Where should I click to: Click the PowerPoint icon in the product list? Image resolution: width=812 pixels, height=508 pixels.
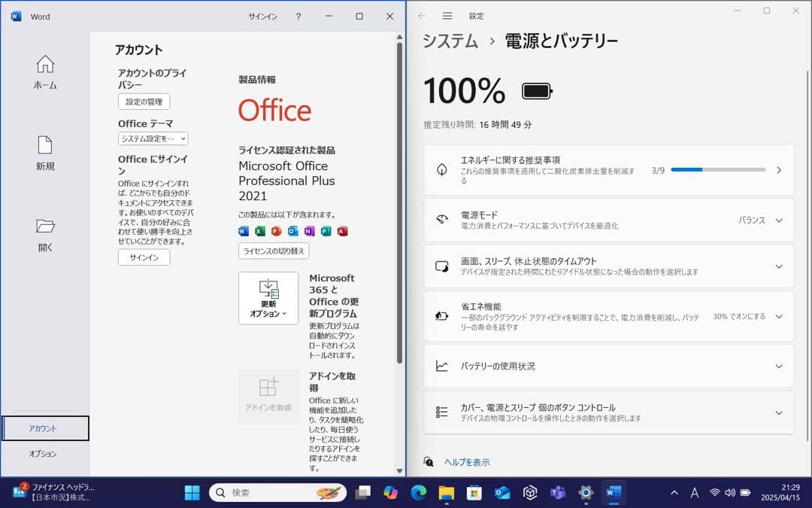tap(276, 231)
